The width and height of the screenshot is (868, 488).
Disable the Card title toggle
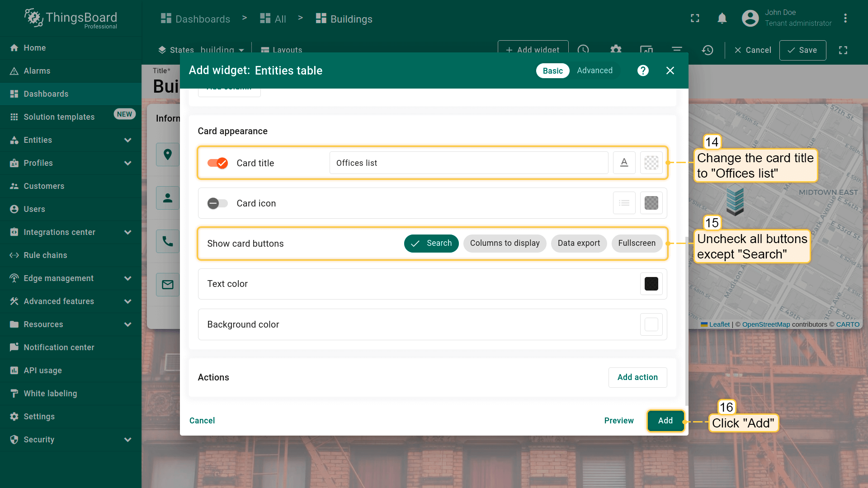[x=217, y=163]
